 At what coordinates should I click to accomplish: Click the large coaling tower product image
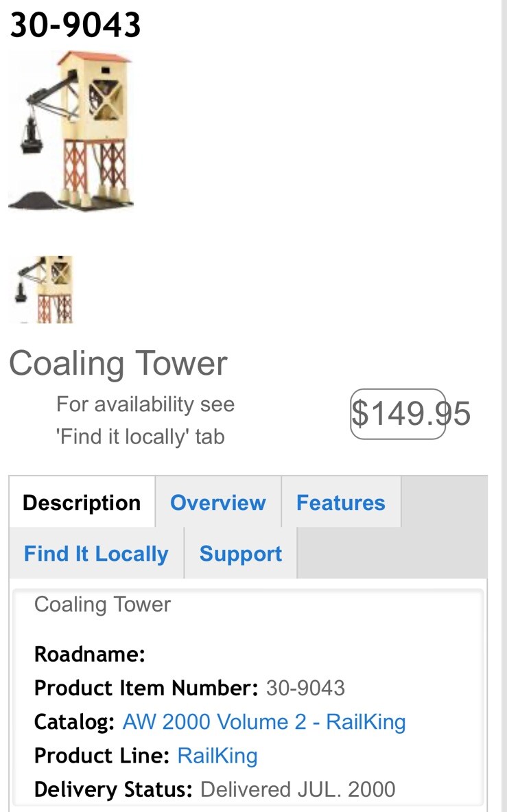click(x=71, y=130)
